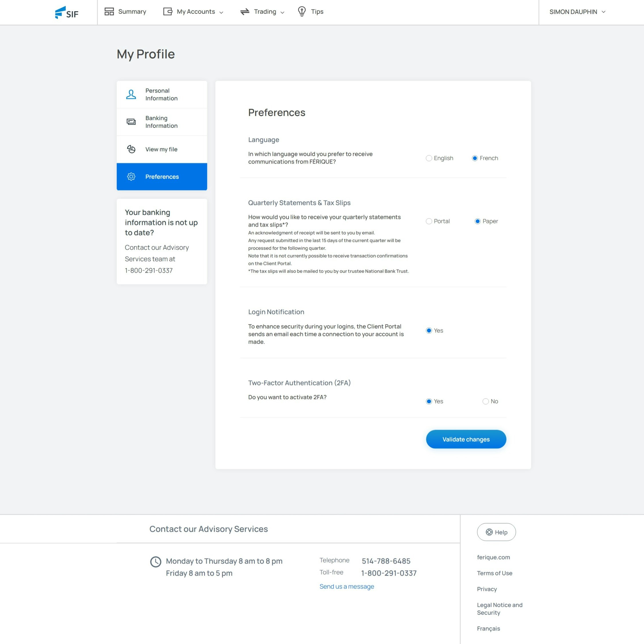Choose Paper for quarterly statements
Viewport: 644px width, 644px height.
click(477, 221)
